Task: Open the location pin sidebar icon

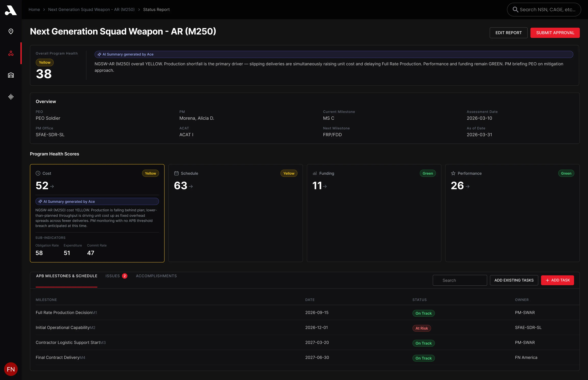Action: pyautogui.click(x=11, y=31)
